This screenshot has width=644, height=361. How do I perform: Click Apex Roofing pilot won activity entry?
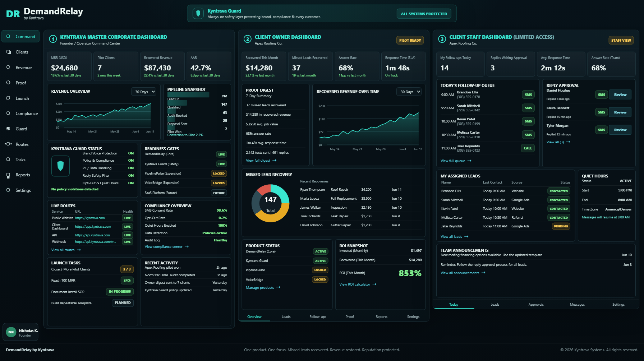[186, 268]
